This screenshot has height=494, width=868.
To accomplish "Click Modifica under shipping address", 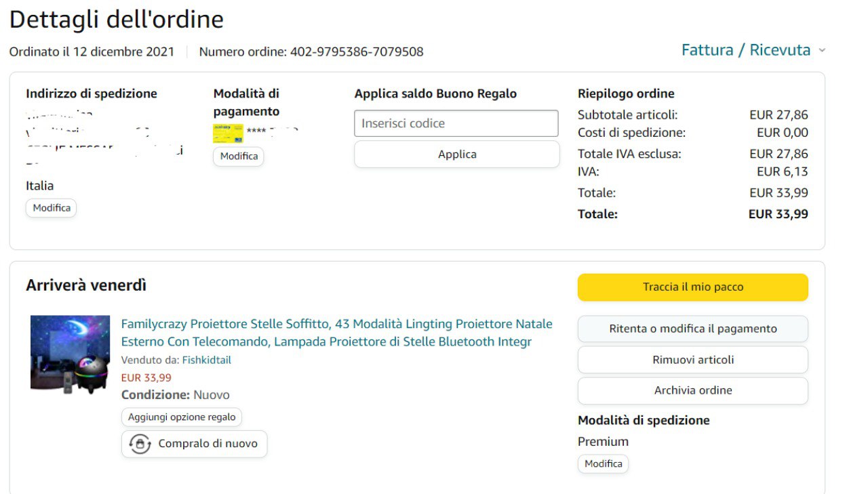I will 52,208.
